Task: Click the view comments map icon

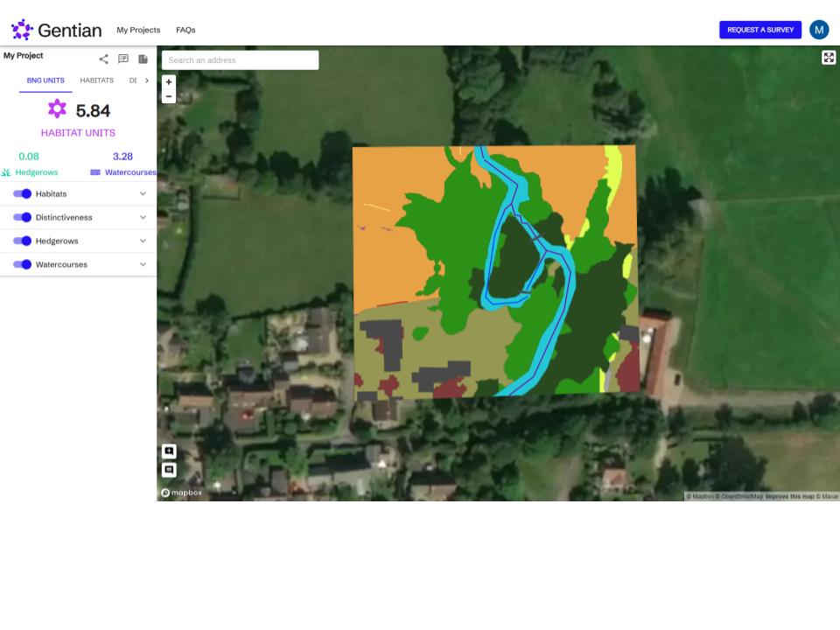Action: pyautogui.click(x=169, y=470)
